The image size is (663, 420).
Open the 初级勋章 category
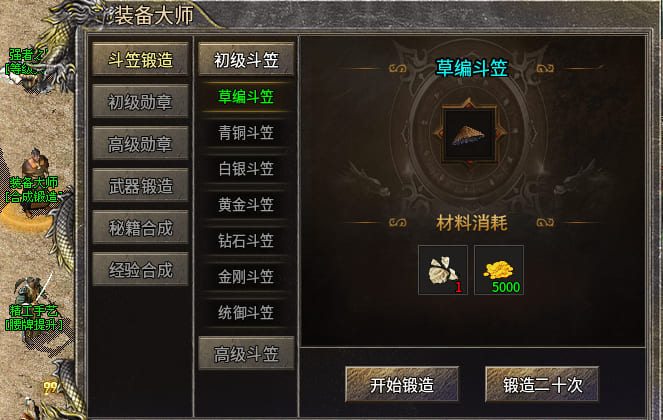coord(140,102)
